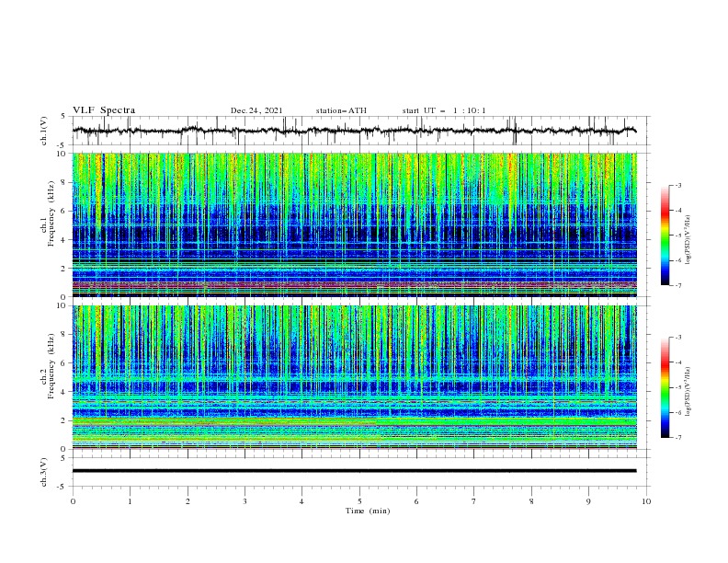Screen dimensions: 728x563
Task: Click the "5" minute tick on time axis
Action: [359, 501]
